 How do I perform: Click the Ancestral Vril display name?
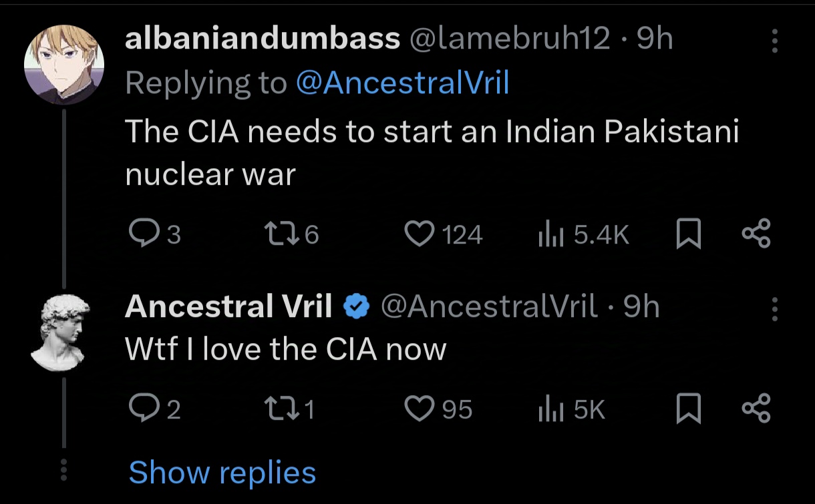[x=228, y=307]
